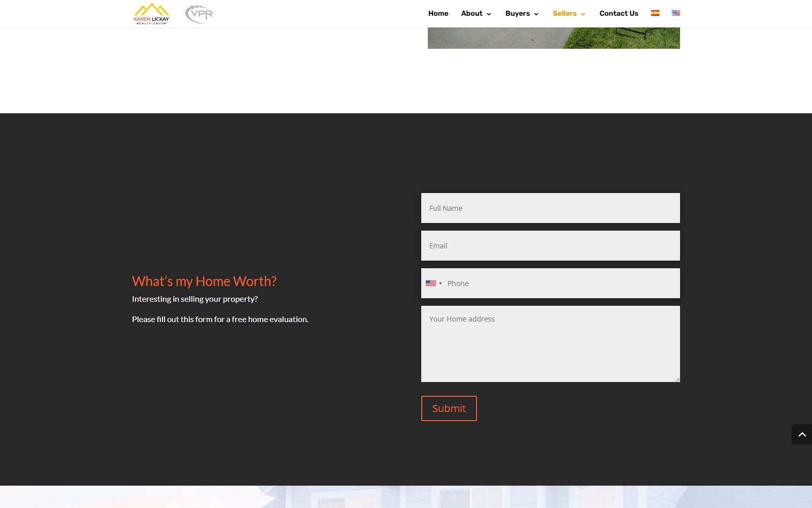Click the VPR logo in header
The height and width of the screenshot is (508, 812).
pos(199,14)
